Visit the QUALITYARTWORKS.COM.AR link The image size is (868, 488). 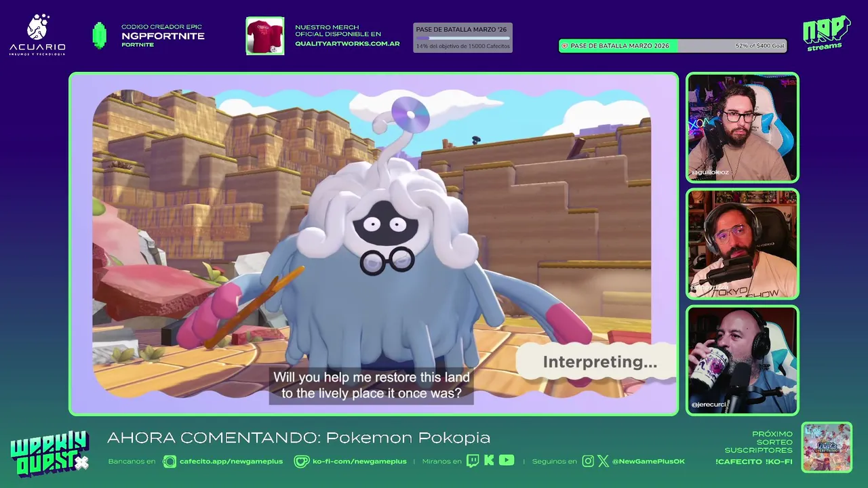347,43
